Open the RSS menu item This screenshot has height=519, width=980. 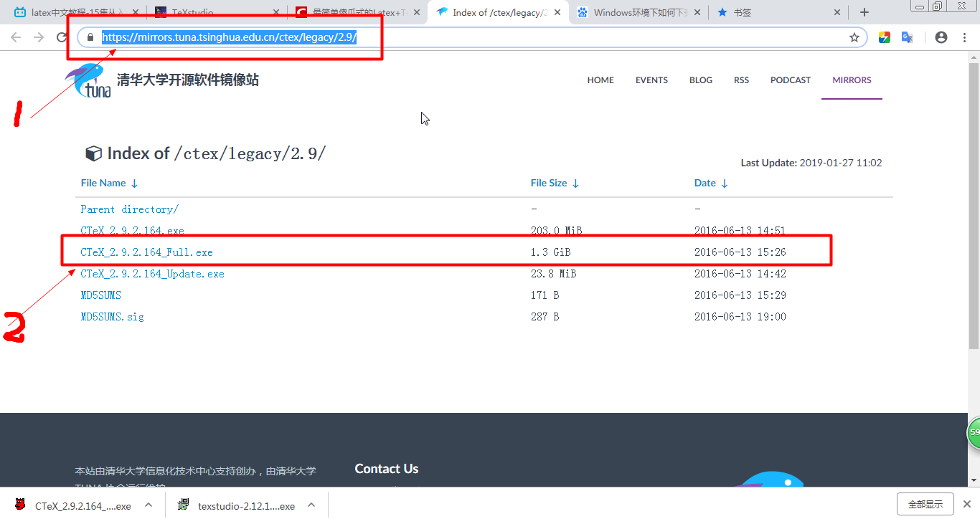[741, 80]
